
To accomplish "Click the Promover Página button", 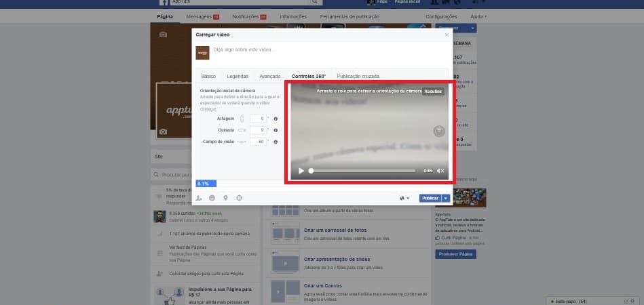I will [x=455, y=254].
